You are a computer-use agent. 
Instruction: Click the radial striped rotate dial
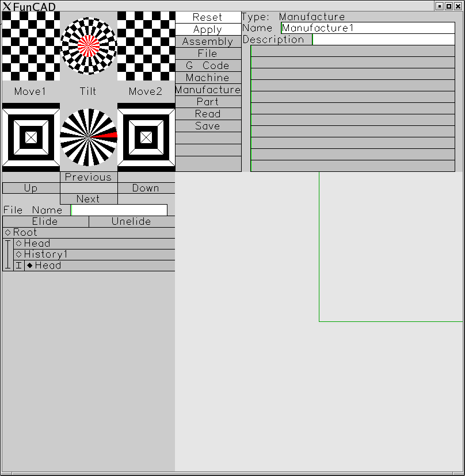tap(89, 137)
